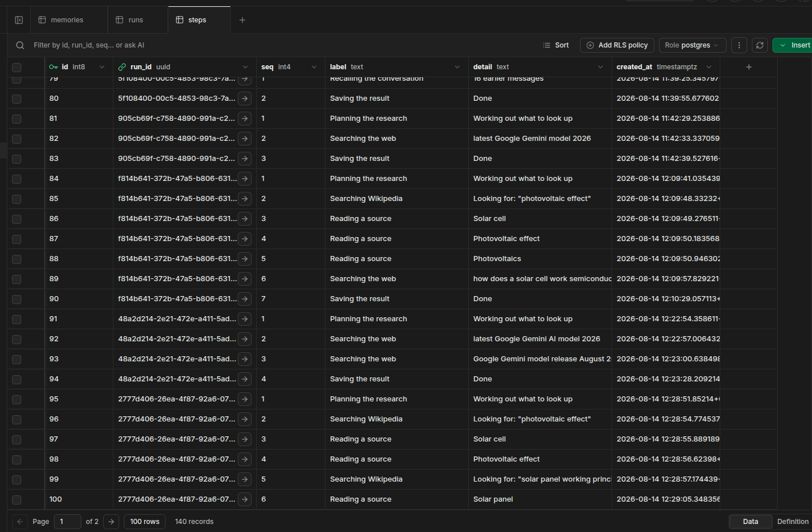Image resolution: width=812 pixels, height=532 pixels.
Task: Click the refresh table icon
Action: click(x=760, y=45)
